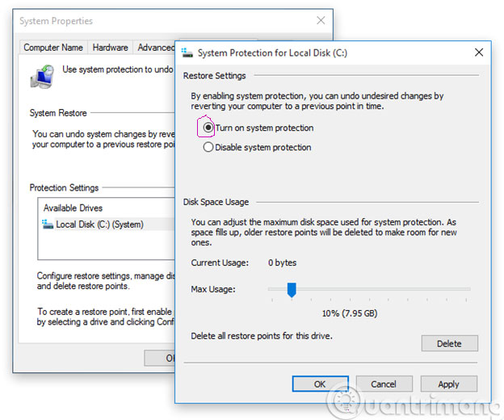Close the System Protection for Local Disk dialog
Screen dimensions: 504x420
(479, 52)
